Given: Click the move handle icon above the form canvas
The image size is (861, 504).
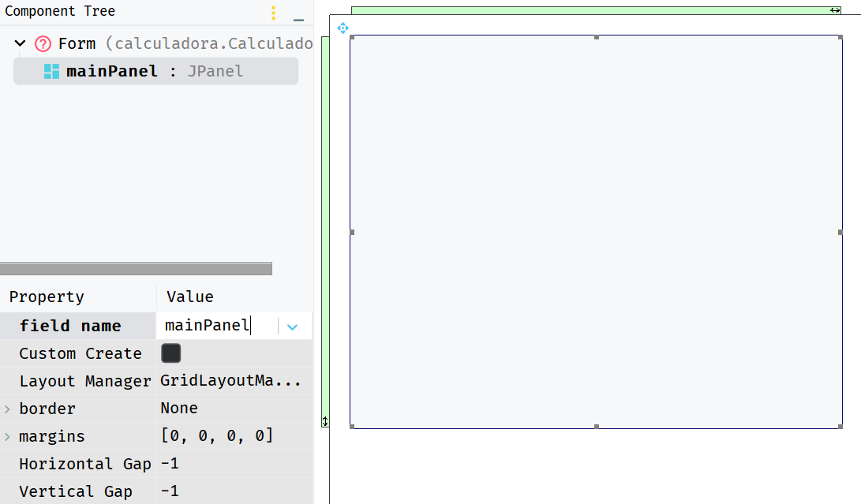Looking at the screenshot, I should click(x=343, y=28).
